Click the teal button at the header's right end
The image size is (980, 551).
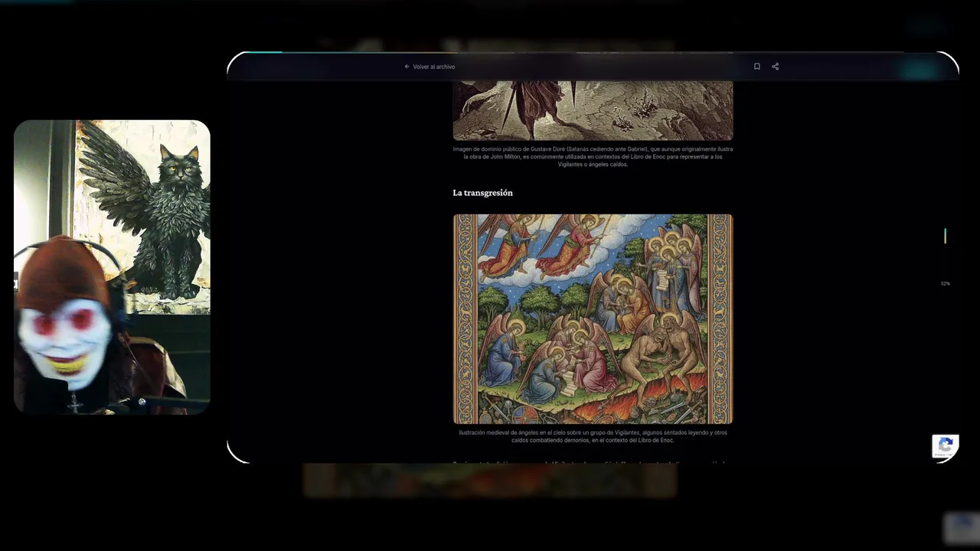pos(919,70)
